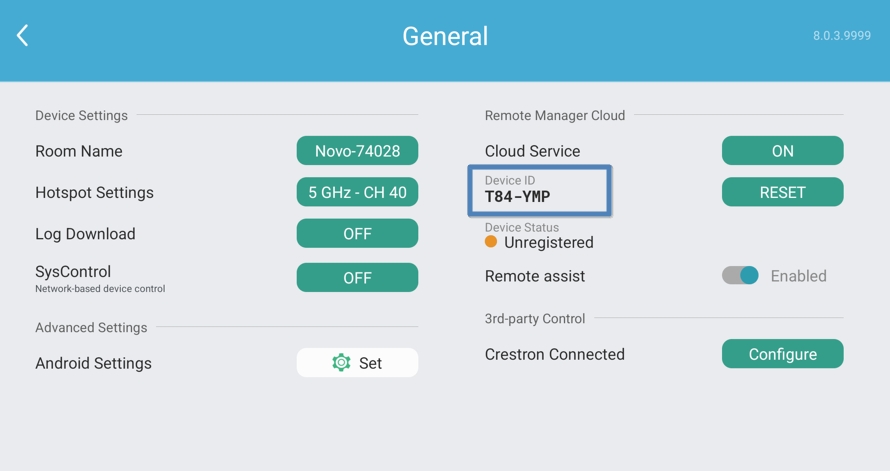890x471 pixels.
Task: Click the Unregistered status text
Action: tap(548, 243)
